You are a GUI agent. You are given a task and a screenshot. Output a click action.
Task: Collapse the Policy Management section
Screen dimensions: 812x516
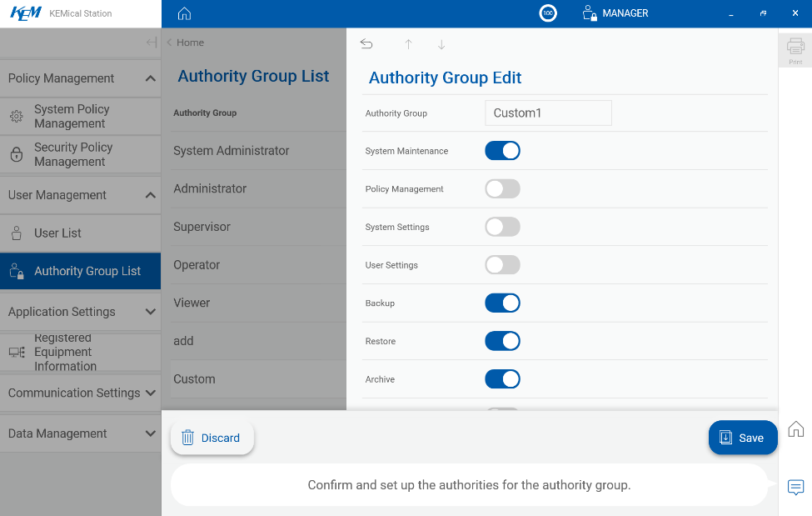click(x=150, y=78)
